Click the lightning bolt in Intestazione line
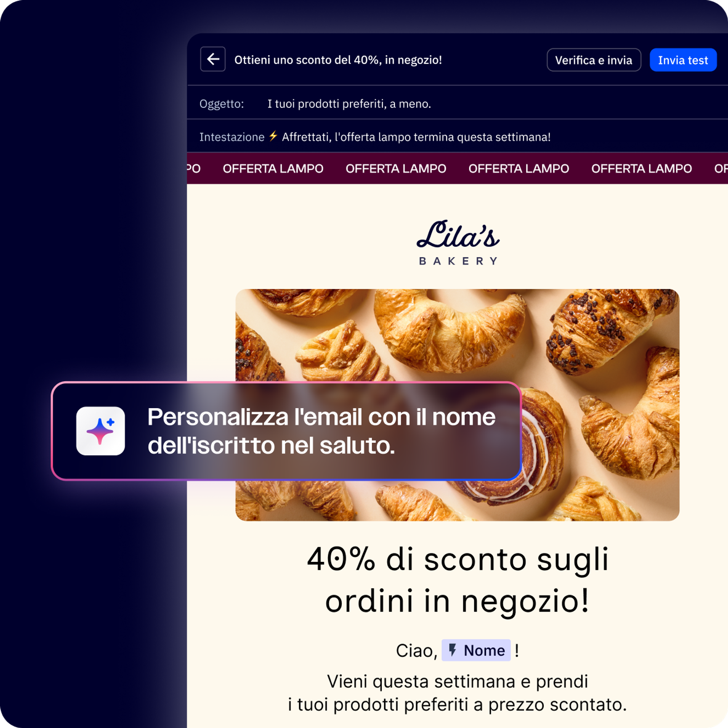The image size is (728, 728). [273, 136]
